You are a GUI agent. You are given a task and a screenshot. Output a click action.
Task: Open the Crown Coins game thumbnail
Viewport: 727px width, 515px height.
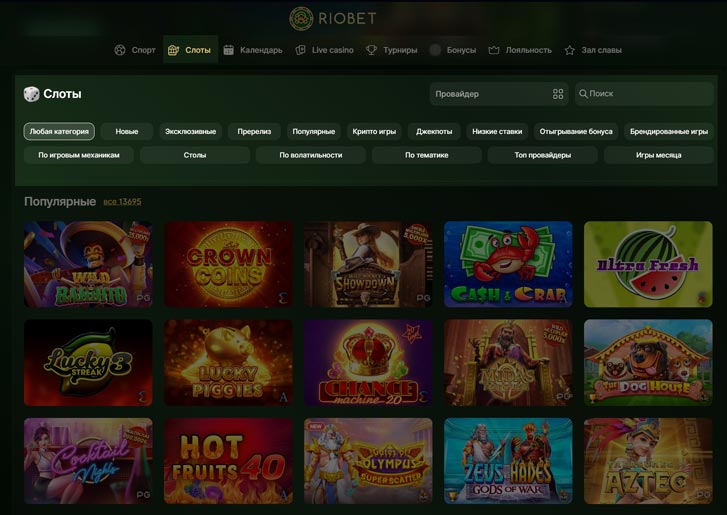click(x=228, y=264)
